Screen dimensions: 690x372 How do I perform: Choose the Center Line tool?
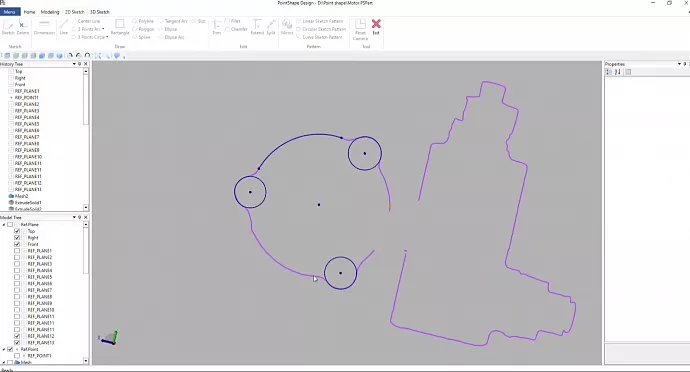(86, 21)
